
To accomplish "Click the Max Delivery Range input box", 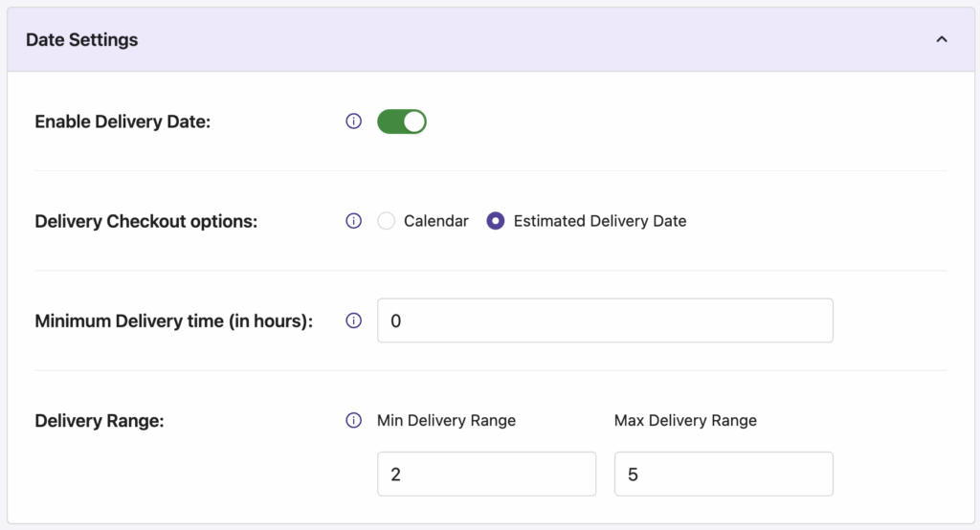I will (724, 474).
